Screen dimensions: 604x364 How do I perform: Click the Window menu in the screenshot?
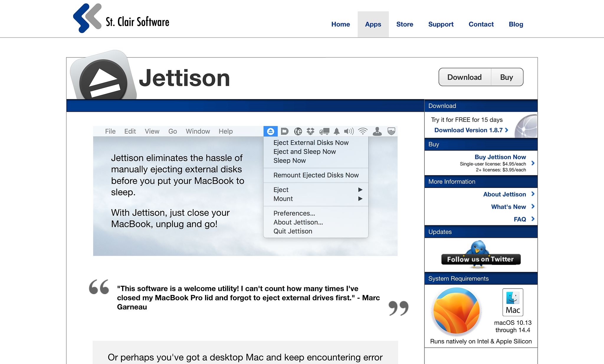(x=198, y=131)
